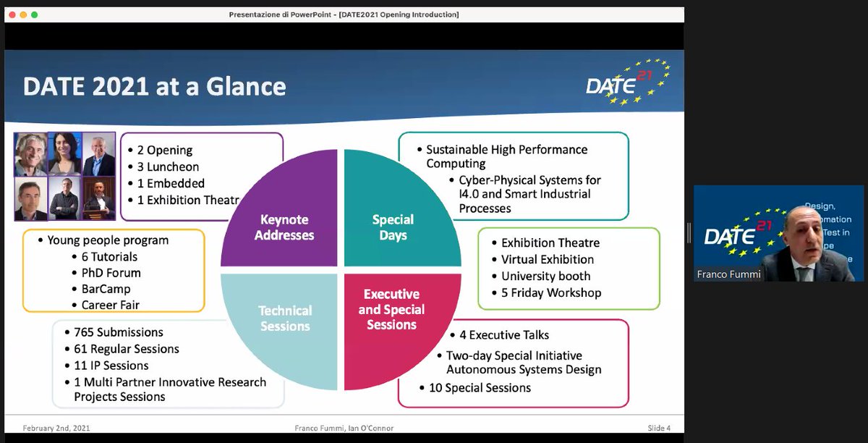Viewport: 868px width, 443px height.
Task: Click the Slide 4 label in footer
Action: [x=659, y=428]
